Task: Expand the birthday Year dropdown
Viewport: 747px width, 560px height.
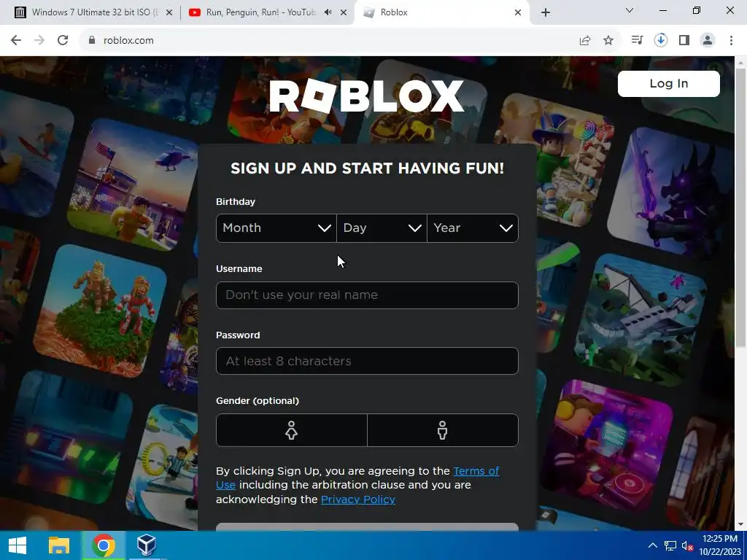Action: coord(473,228)
